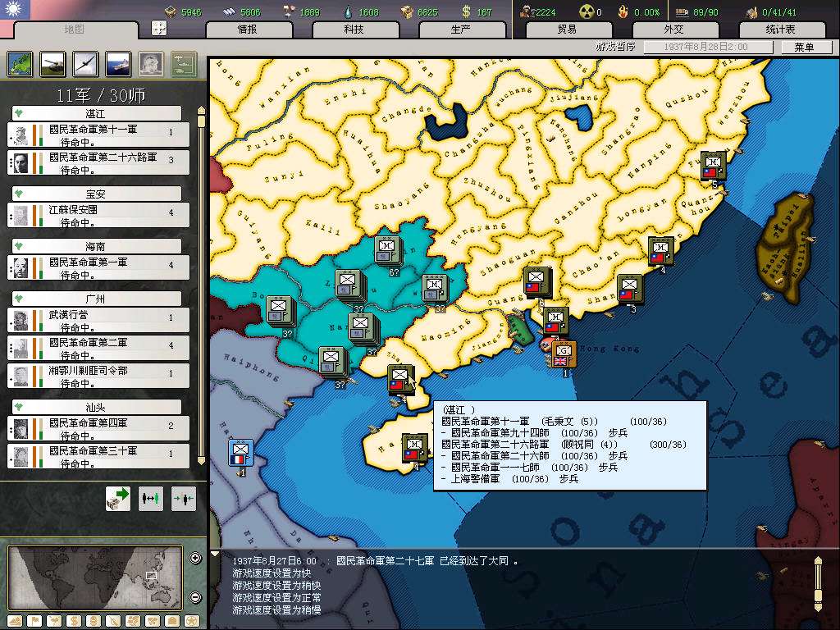Screen dimensions: 840x630
Task: Click the transport capacity icon showing 89/90
Action: (x=682, y=11)
